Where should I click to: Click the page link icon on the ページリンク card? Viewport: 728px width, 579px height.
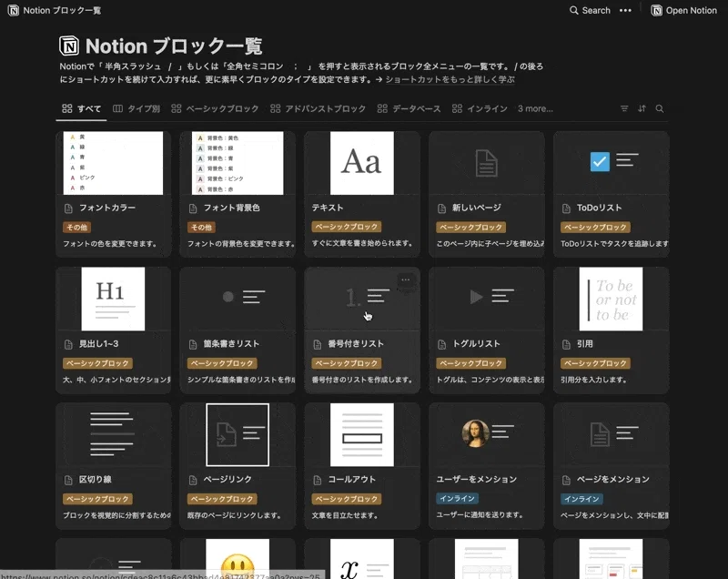226,434
